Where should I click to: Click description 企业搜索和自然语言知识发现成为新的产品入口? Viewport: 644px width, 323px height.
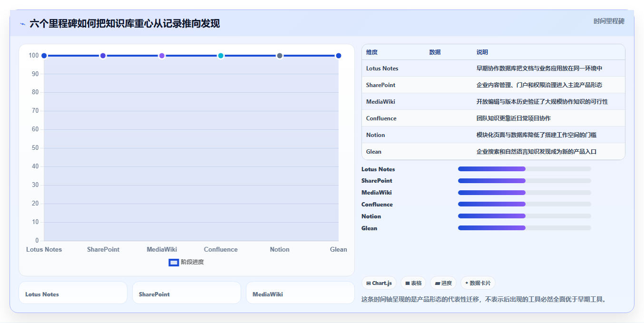[537, 152]
